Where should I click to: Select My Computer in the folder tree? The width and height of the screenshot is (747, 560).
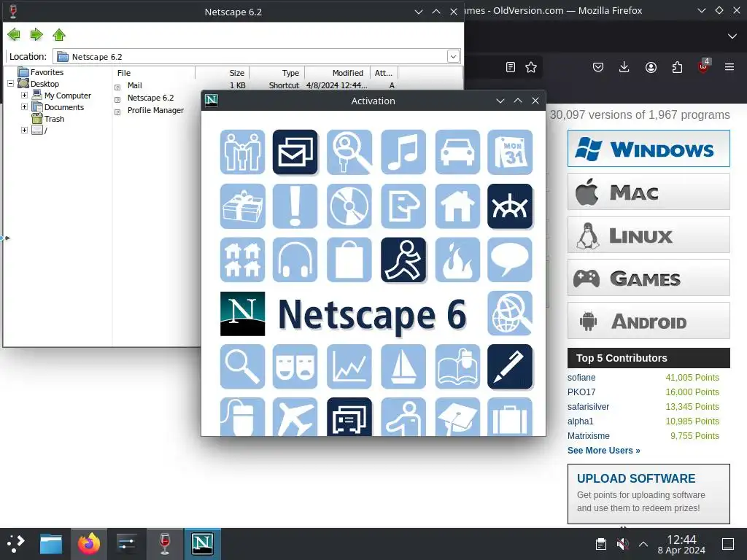68,96
